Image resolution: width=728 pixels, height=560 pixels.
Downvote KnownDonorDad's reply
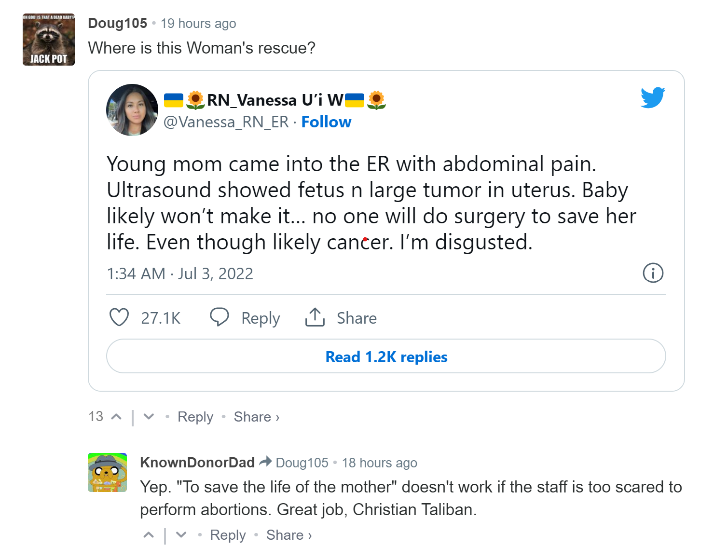tap(181, 535)
